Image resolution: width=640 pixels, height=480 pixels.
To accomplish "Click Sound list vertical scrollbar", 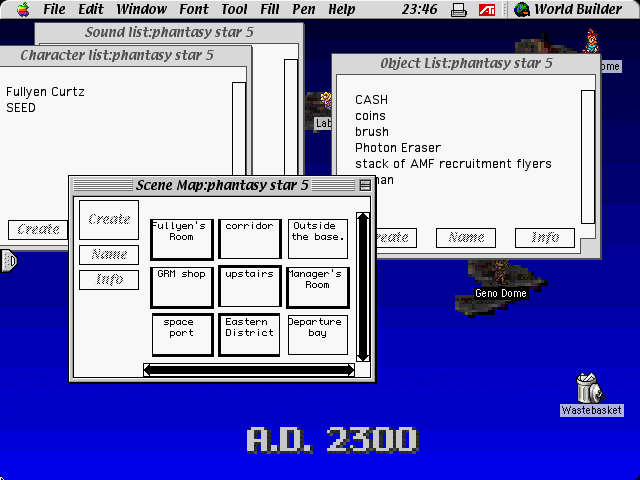I will [x=291, y=118].
